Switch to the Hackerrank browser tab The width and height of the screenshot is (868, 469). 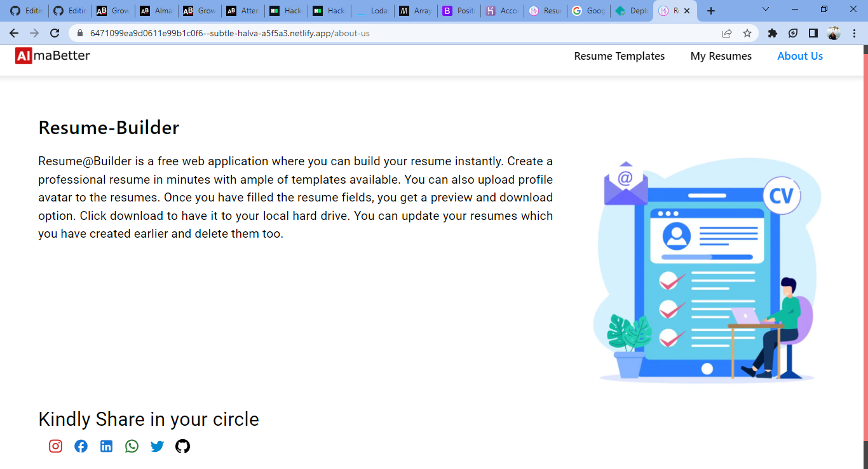click(x=286, y=10)
